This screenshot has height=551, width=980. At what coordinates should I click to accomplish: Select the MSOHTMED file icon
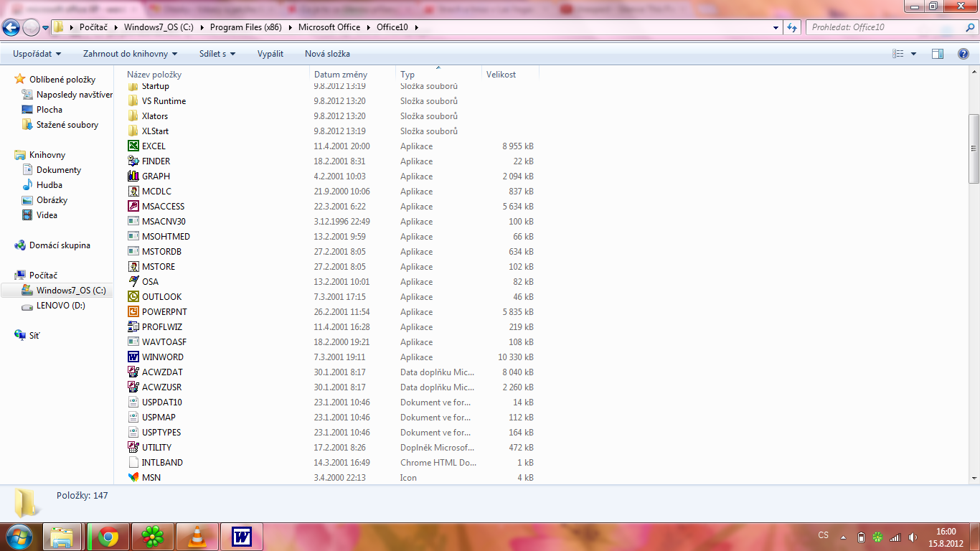coord(133,237)
